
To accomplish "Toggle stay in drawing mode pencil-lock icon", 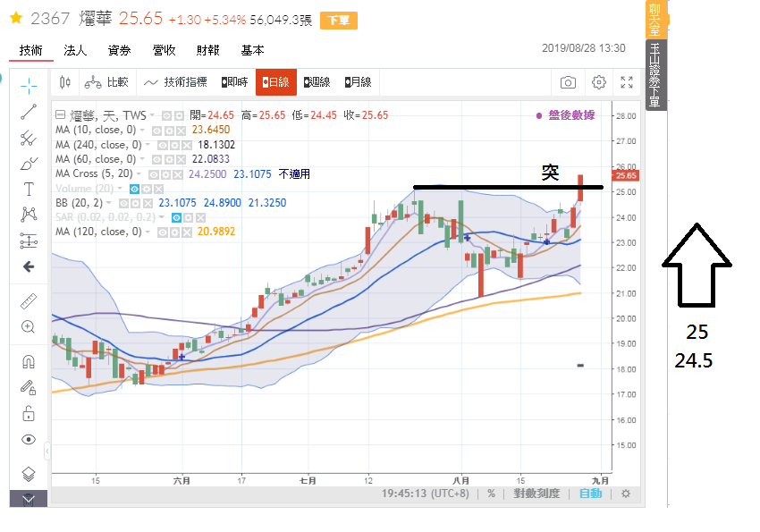I will coord(29,387).
